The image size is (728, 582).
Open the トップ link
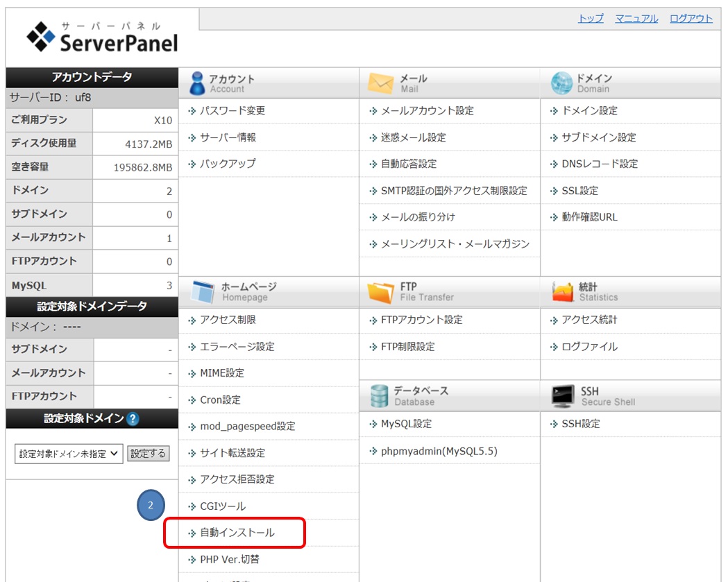coord(591,19)
